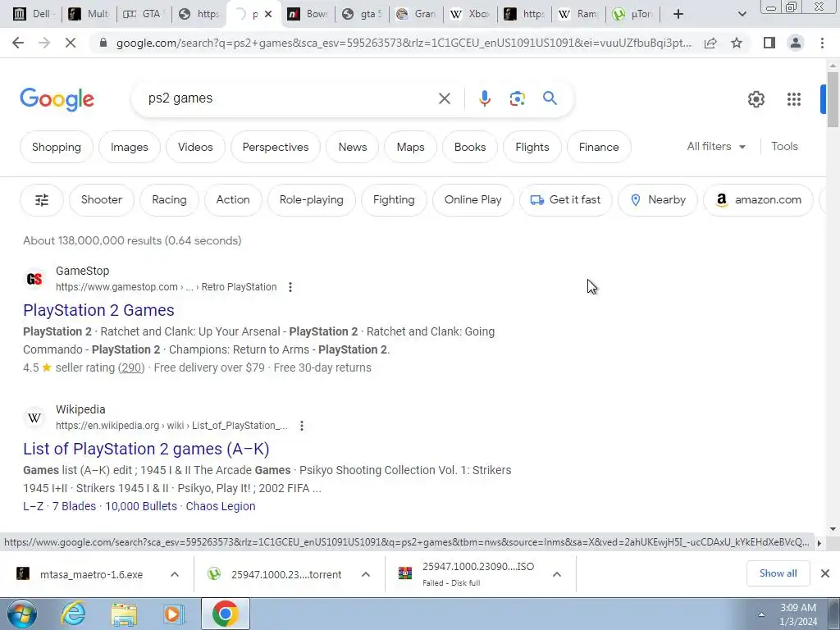Click the Chrome taskbar icon
Viewport: 840px width, 630px height.
[x=225, y=614]
